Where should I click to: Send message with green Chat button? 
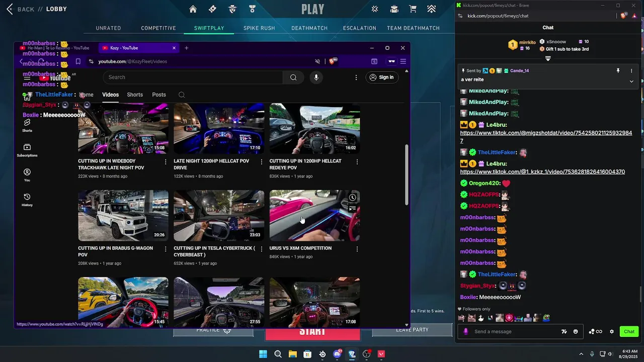(629, 331)
